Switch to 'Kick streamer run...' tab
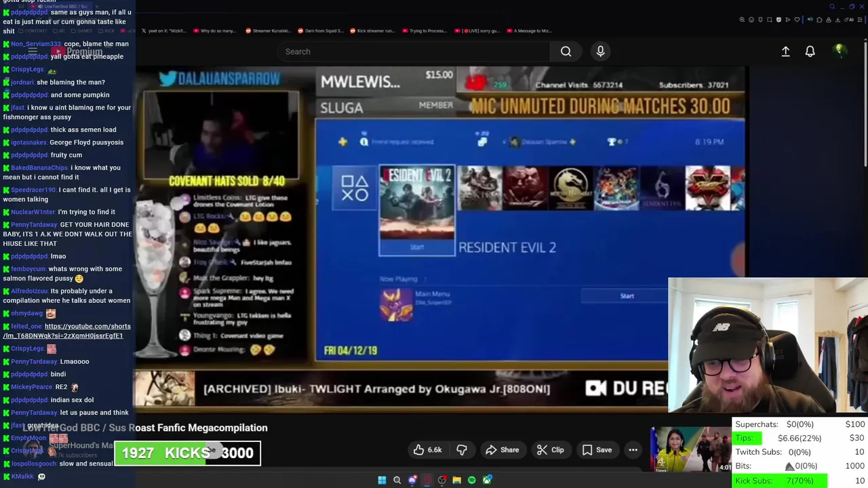The image size is (868, 488). pyautogui.click(x=372, y=30)
